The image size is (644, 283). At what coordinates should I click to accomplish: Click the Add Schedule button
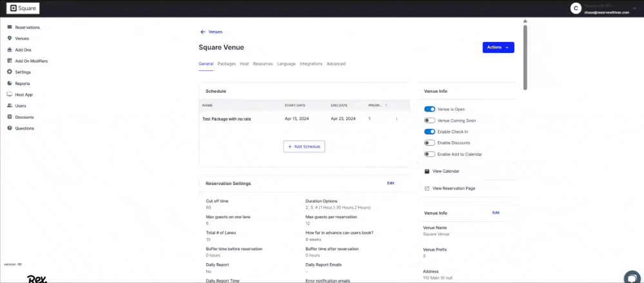tap(304, 146)
